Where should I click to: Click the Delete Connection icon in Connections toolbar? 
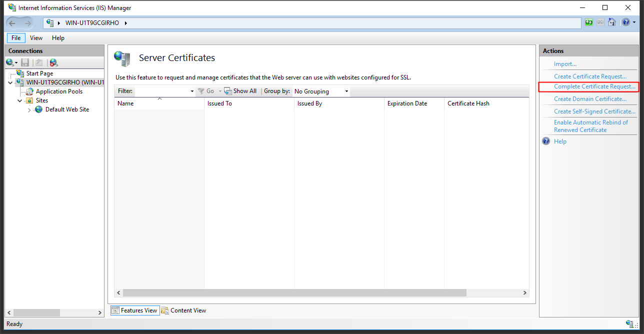53,62
